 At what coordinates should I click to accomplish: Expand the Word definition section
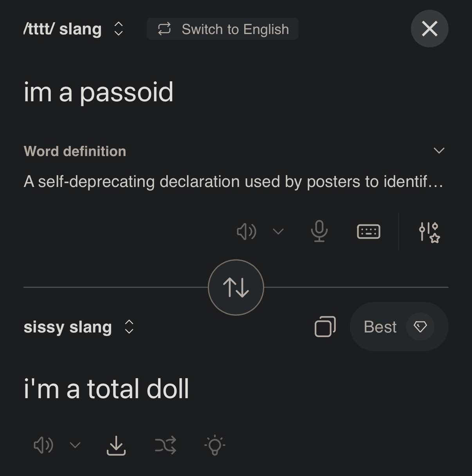[439, 151]
